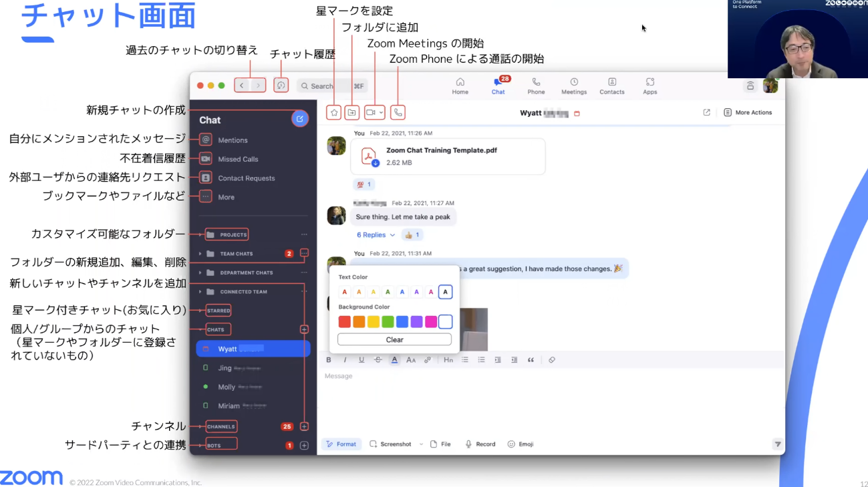Choose the red text color
The height and width of the screenshot is (487, 868).
tap(345, 292)
